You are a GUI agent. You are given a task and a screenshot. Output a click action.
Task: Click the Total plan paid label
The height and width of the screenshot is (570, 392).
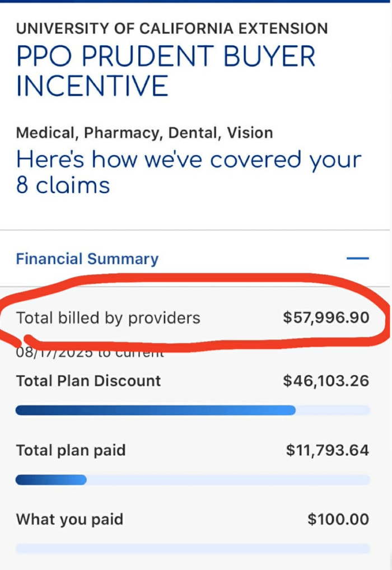pos(71,450)
